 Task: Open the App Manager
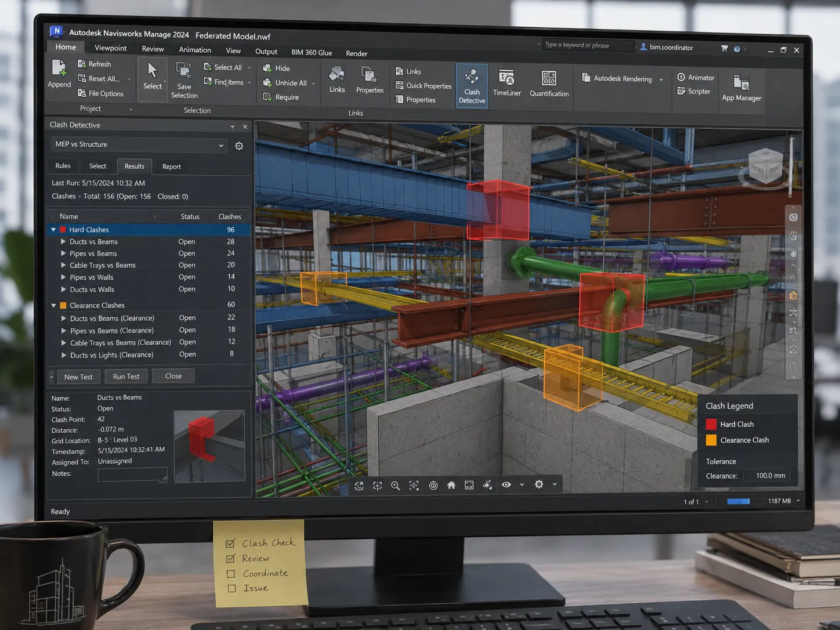point(741,88)
